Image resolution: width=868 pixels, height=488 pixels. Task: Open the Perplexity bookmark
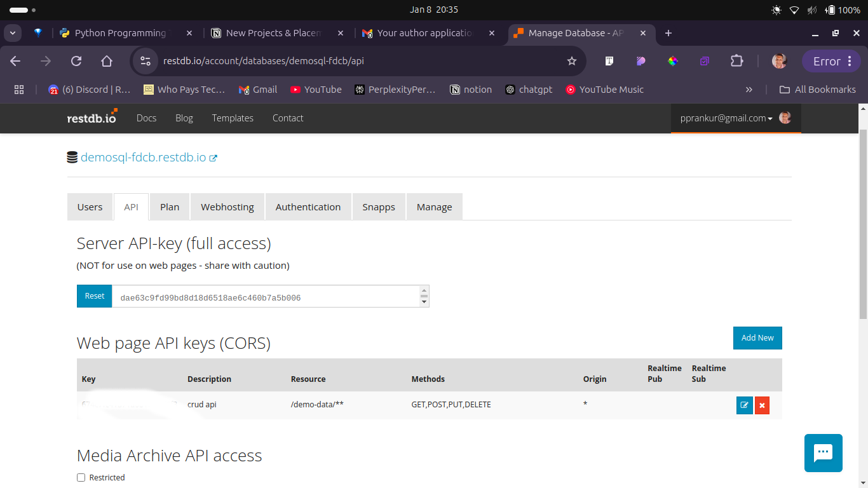point(395,90)
